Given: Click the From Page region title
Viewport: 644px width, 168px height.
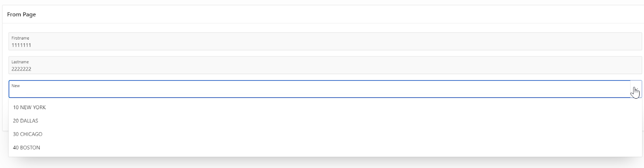Looking at the screenshot, I should [x=21, y=15].
